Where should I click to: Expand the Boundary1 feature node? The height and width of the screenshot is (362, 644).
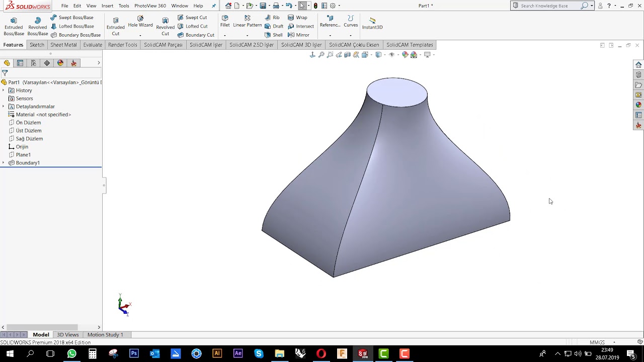point(4,163)
